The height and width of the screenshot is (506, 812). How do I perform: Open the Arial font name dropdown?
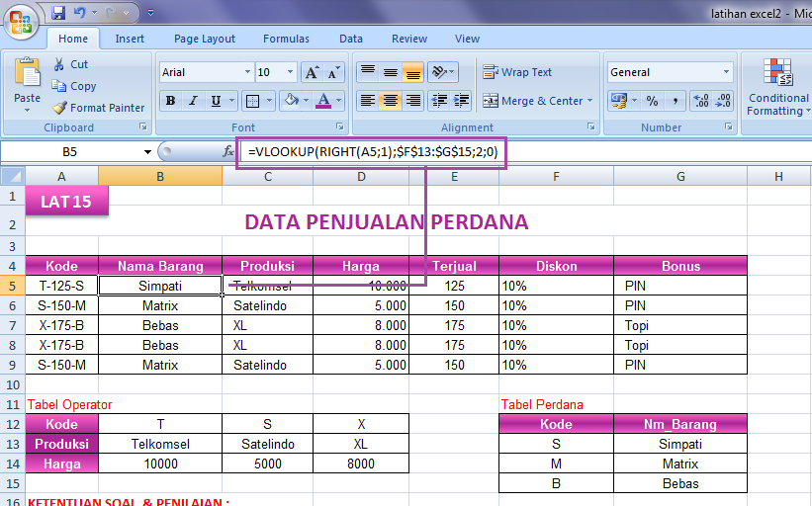pyautogui.click(x=247, y=72)
